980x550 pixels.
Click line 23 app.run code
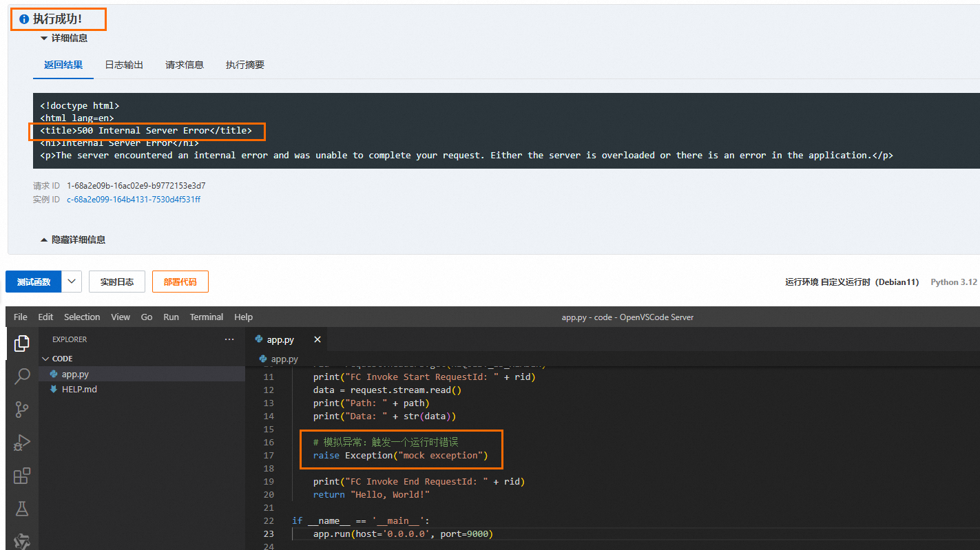point(403,533)
